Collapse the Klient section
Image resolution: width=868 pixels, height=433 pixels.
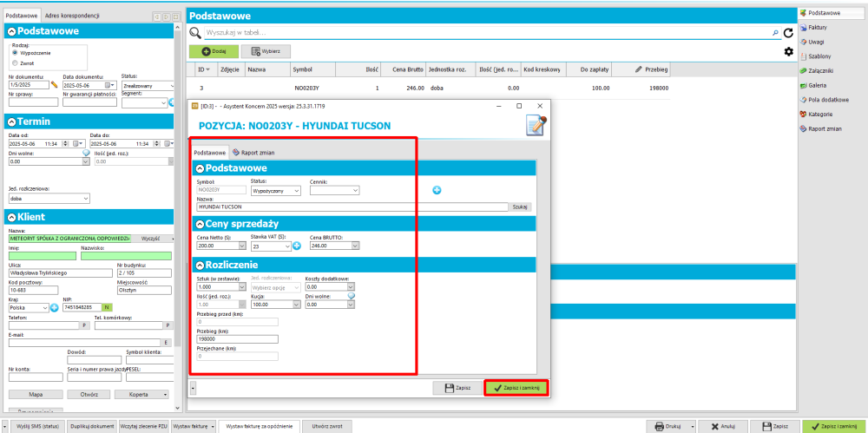[11, 217]
